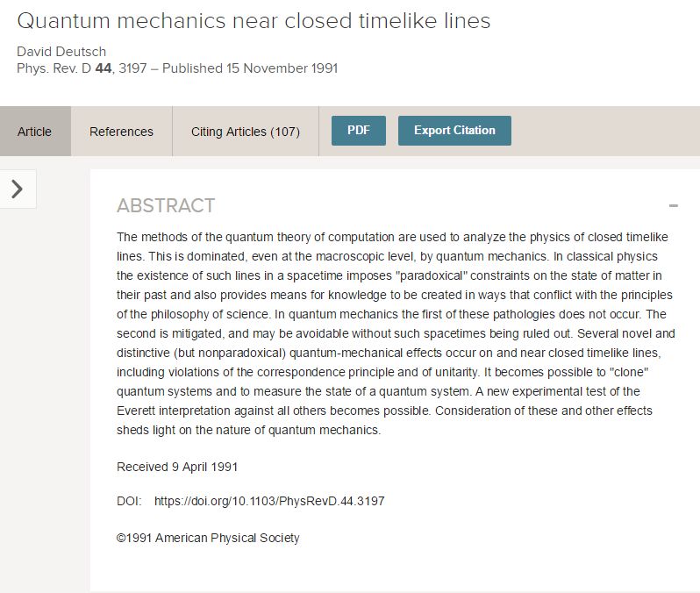
Task: Click author name David Deutsch
Action: point(61,51)
